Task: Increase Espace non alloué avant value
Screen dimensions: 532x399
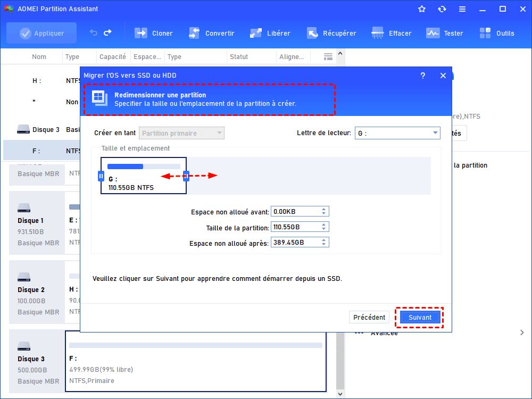Action: 323,209
